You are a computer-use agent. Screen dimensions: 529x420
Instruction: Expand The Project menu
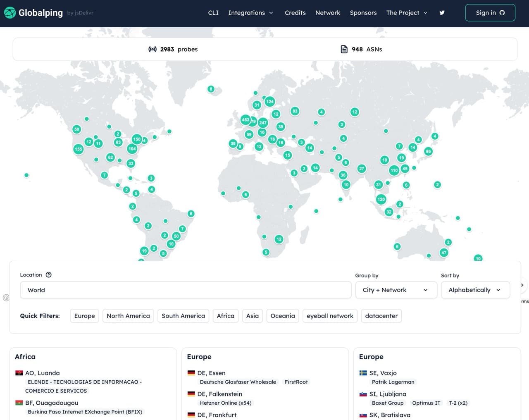tap(407, 13)
